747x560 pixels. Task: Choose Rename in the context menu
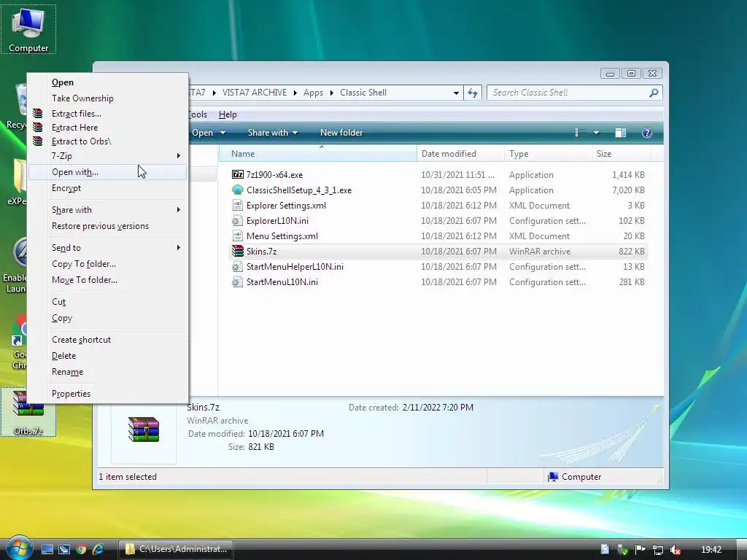coord(107,372)
